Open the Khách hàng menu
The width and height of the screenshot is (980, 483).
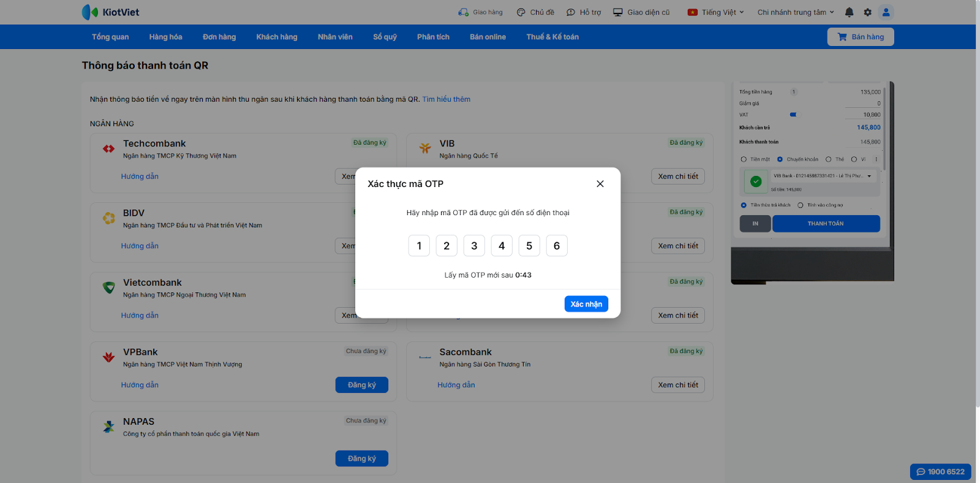(277, 37)
